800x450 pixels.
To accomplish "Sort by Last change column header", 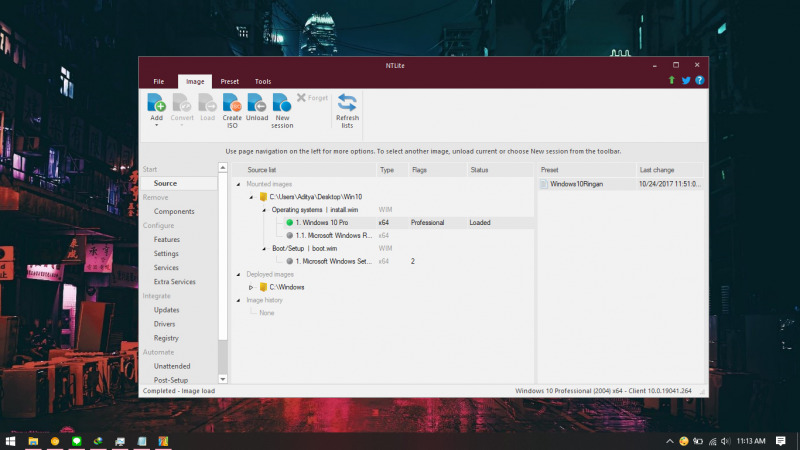I will pyautogui.click(x=669, y=170).
